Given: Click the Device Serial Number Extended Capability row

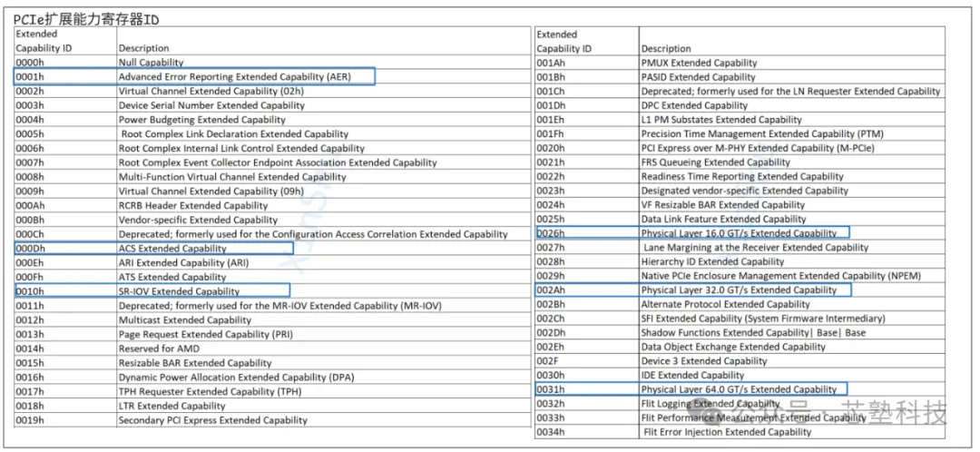Looking at the screenshot, I should (x=211, y=105).
